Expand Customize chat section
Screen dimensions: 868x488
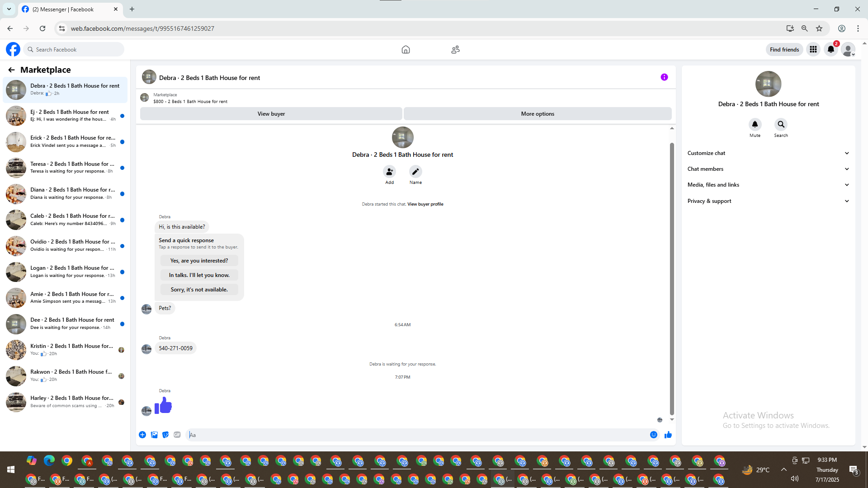(768, 153)
